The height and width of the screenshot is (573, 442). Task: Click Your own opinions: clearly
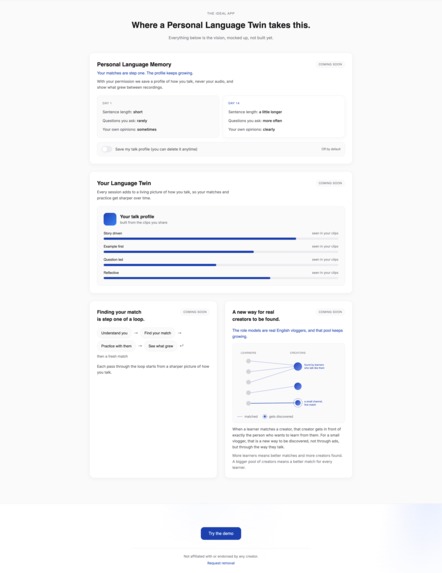click(x=252, y=129)
